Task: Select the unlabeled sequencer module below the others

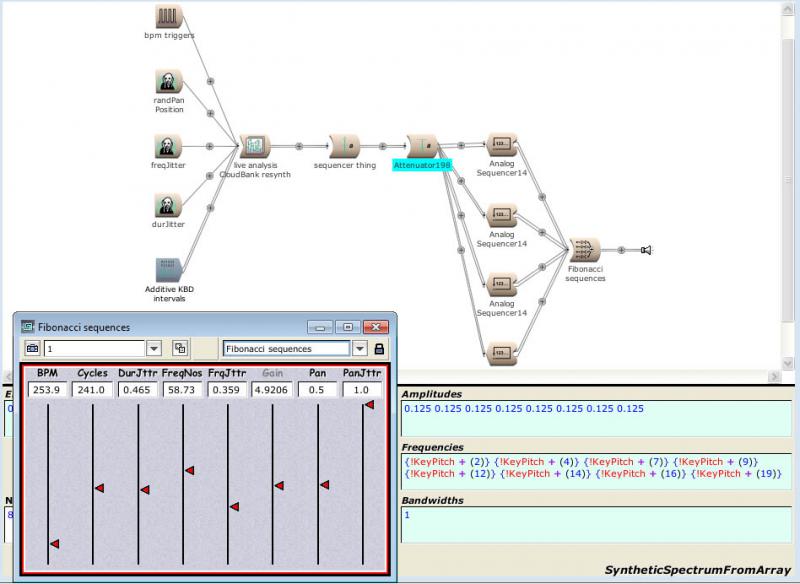Action: click(x=502, y=353)
